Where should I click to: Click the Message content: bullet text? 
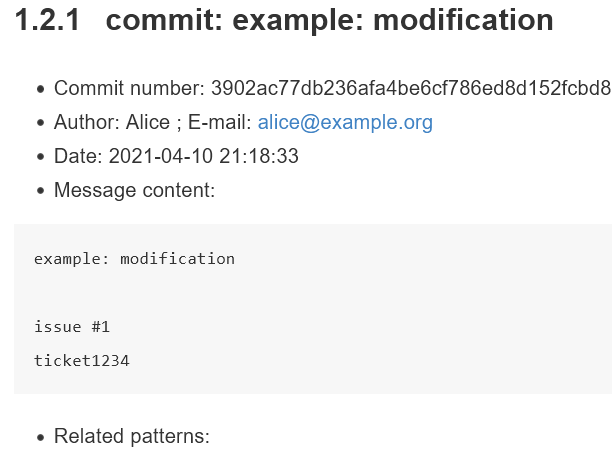tap(134, 190)
